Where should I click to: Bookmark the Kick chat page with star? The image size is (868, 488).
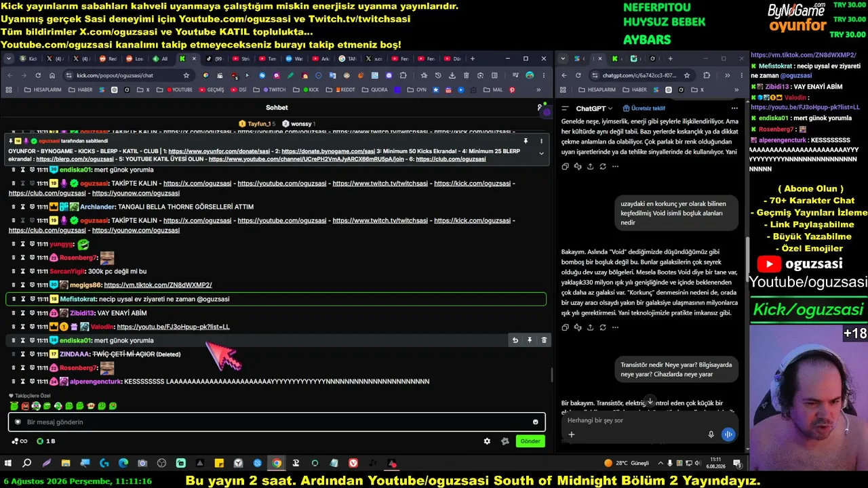tap(185, 75)
